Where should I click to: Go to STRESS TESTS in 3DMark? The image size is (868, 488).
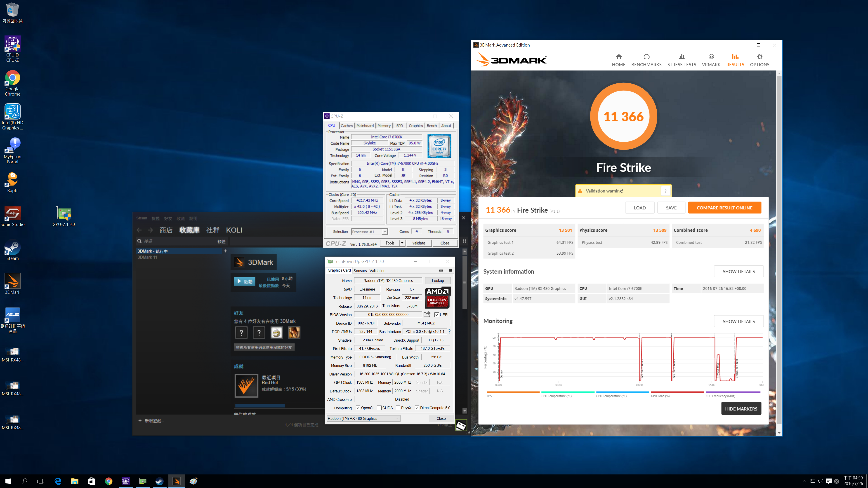pos(681,60)
